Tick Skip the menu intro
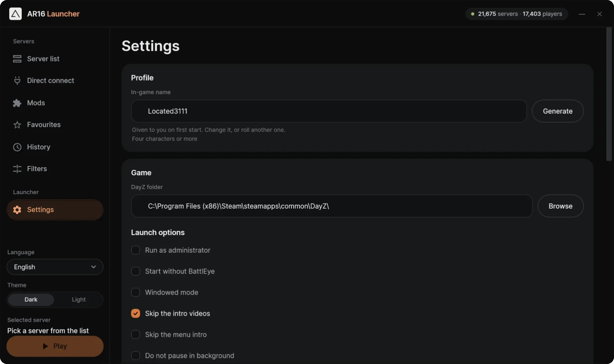This screenshot has width=614, height=364. click(x=136, y=335)
